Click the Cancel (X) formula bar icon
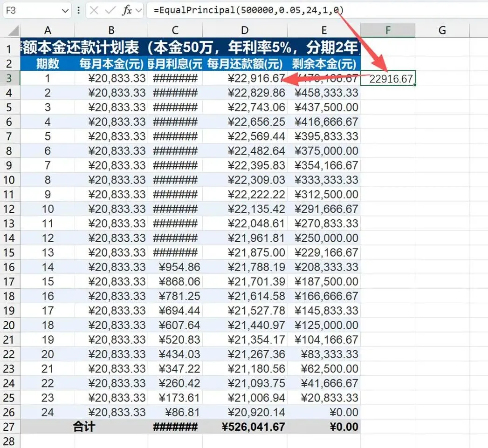Viewport: 488px width, 448px height. 94,11
